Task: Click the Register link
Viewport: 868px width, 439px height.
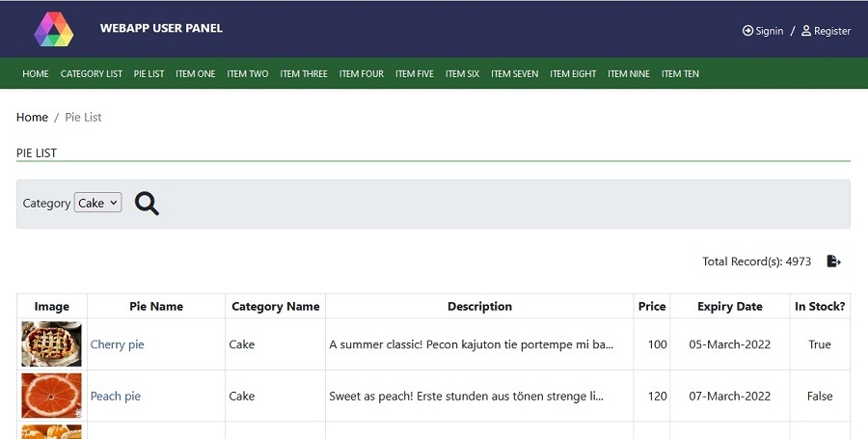Action: pyautogui.click(x=826, y=31)
